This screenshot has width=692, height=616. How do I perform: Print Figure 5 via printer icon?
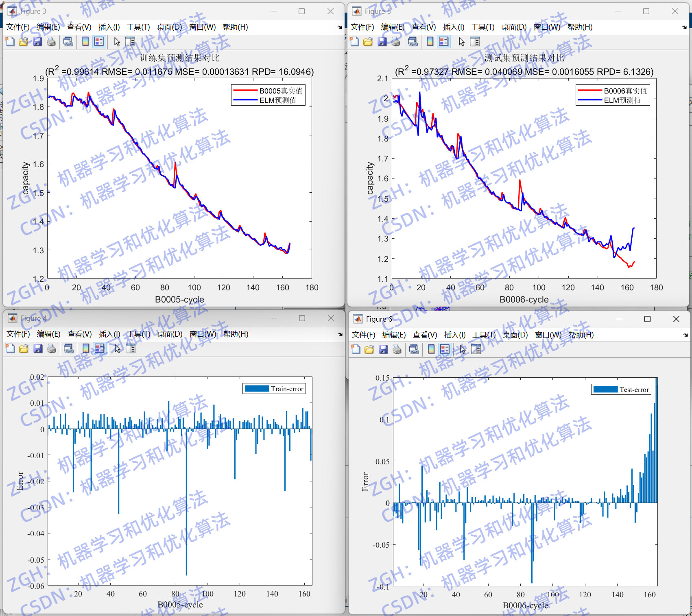pos(396,41)
